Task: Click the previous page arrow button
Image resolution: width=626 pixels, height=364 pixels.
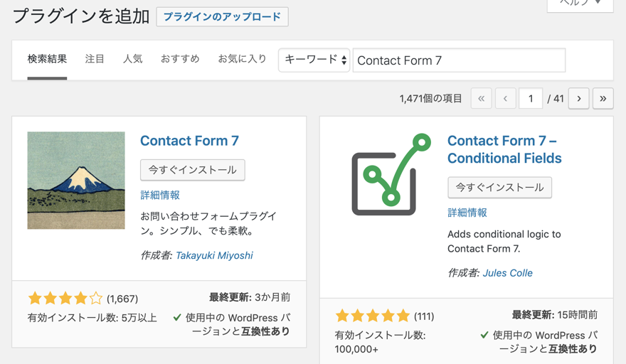Action: (x=505, y=99)
